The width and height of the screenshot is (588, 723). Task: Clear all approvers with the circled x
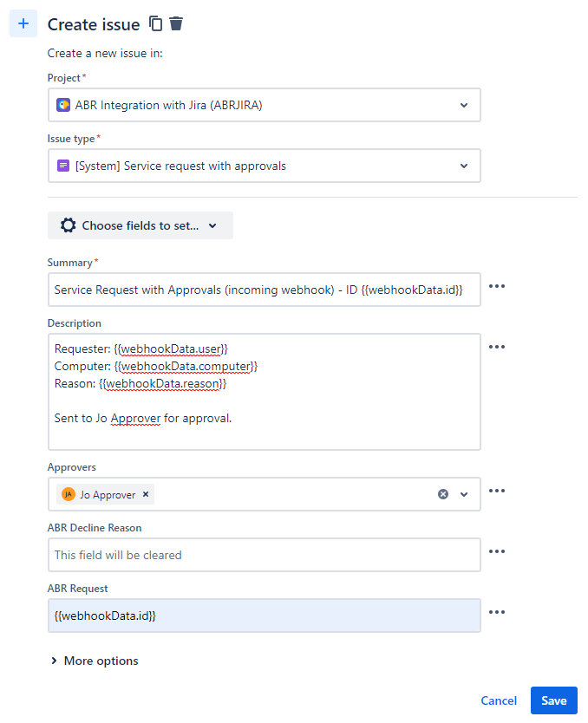(x=443, y=494)
